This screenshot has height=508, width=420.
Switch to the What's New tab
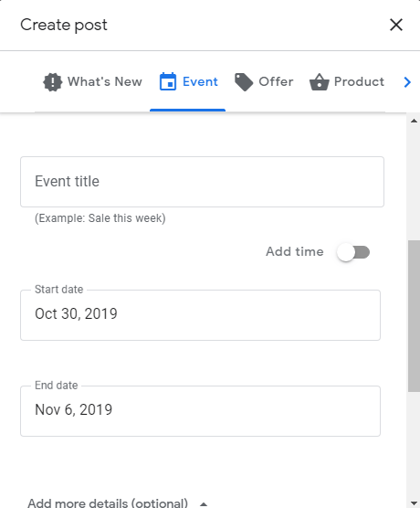[x=92, y=82]
